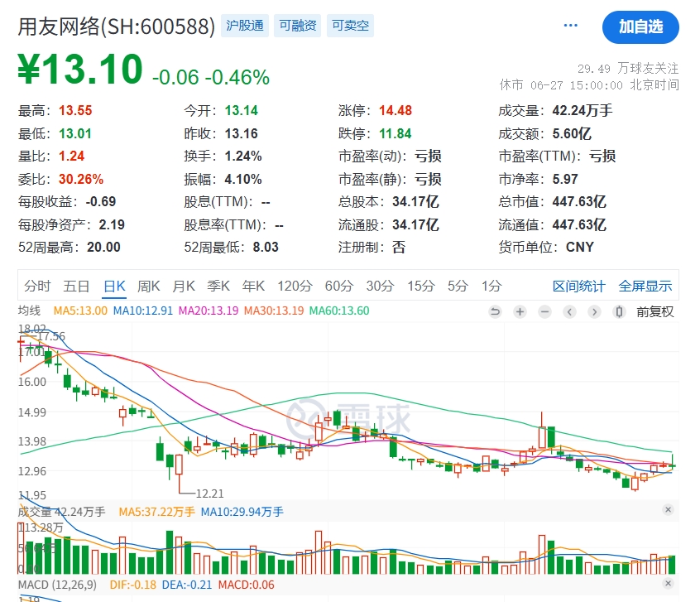Image resolution: width=700 pixels, height=602 pixels.
Task: Click the 52周最高 value 20.00
Action: 103,247
